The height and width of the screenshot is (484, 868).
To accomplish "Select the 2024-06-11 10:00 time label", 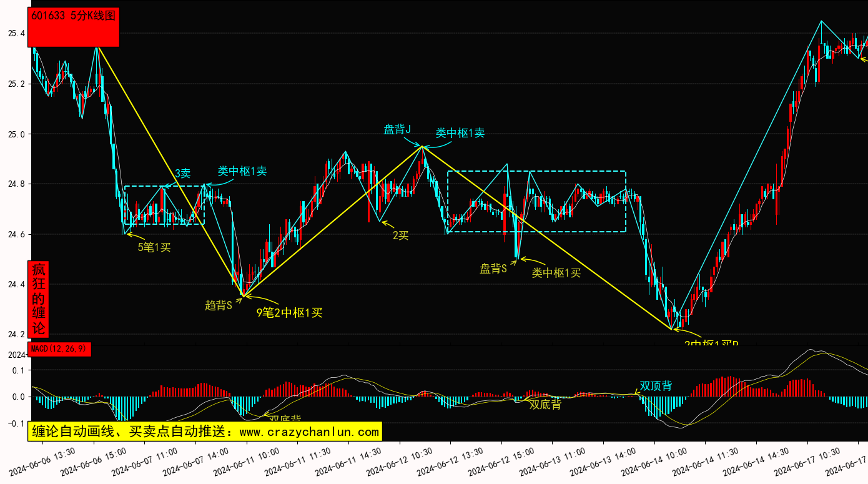I will (x=246, y=462).
